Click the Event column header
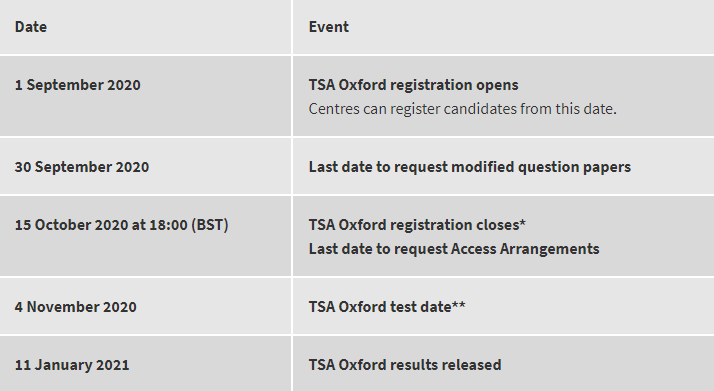The height and width of the screenshot is (391, 714). [329, 27]
